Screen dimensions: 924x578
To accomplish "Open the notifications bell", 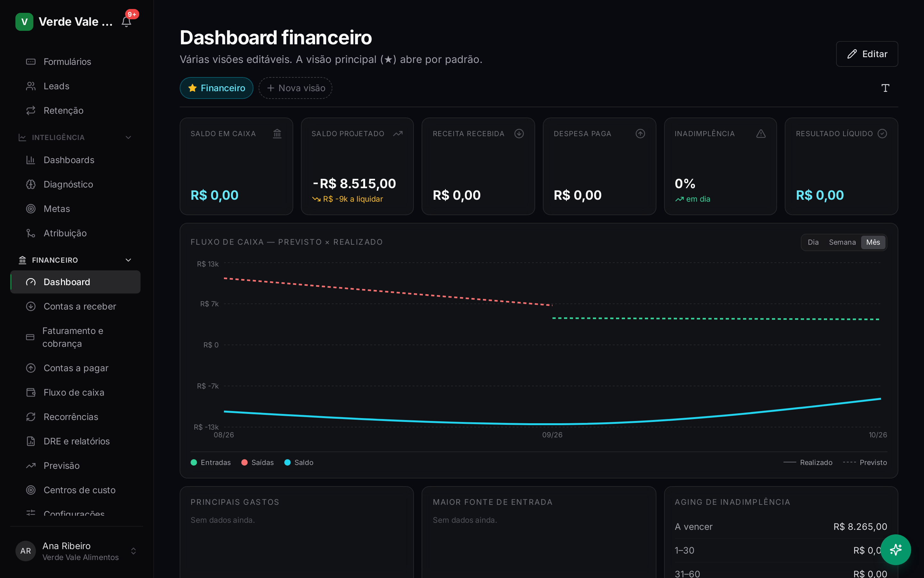I will [126, 22].
